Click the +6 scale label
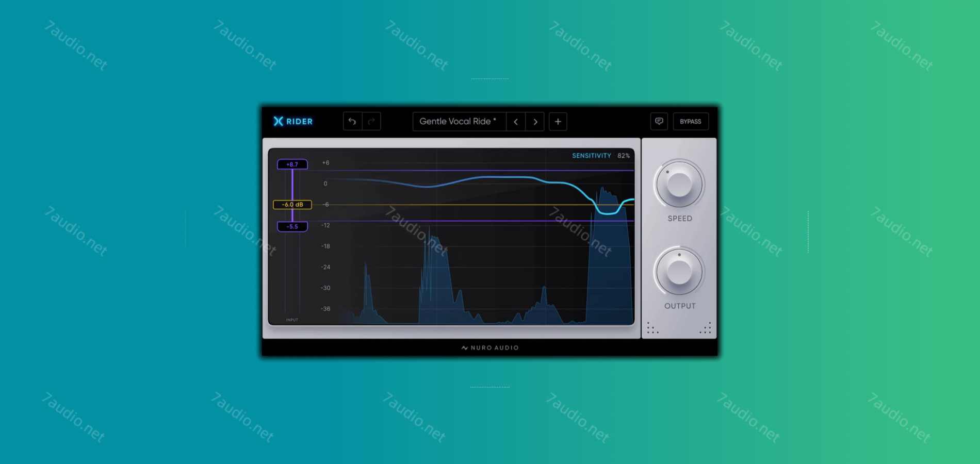The image size is (980, 464). tap(325, 163)
